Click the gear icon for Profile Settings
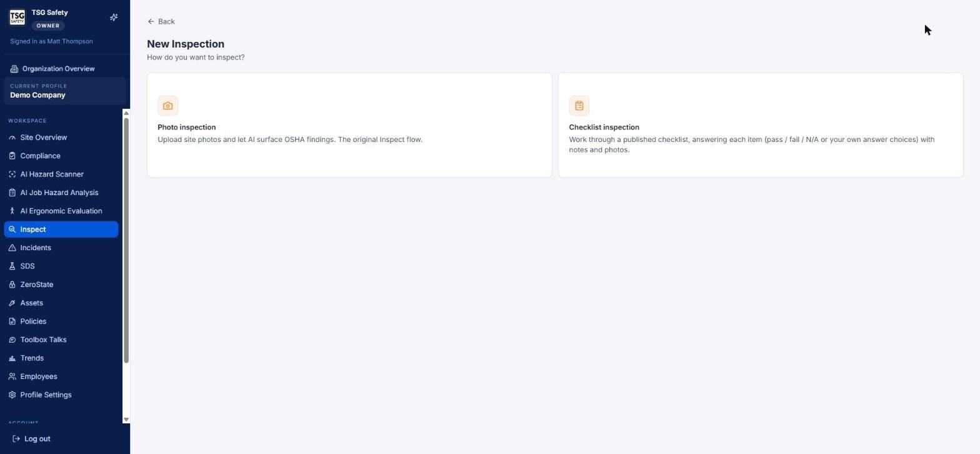Screen dimensions: 980x454 pos(12,395)
